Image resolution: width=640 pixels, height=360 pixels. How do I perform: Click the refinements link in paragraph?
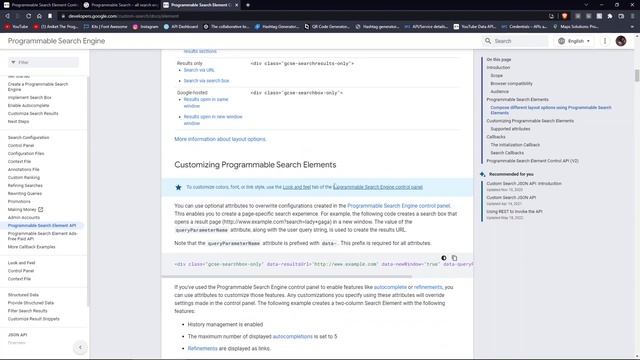pos(428,287)
